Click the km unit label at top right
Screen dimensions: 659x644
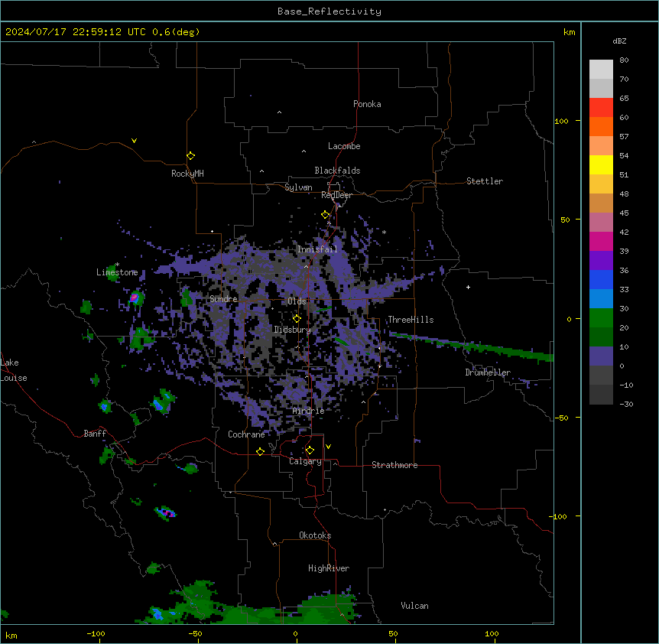569,32
